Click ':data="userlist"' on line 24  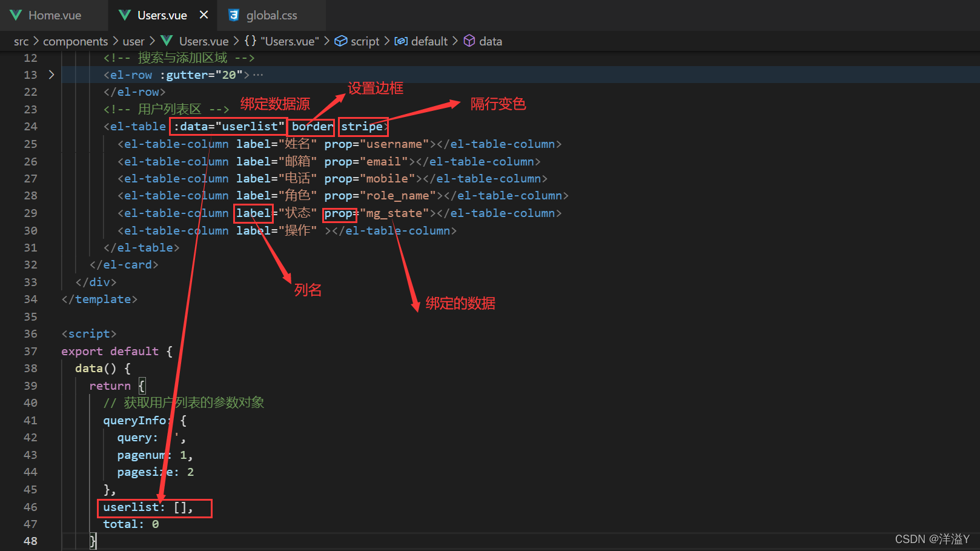point(229,126)
